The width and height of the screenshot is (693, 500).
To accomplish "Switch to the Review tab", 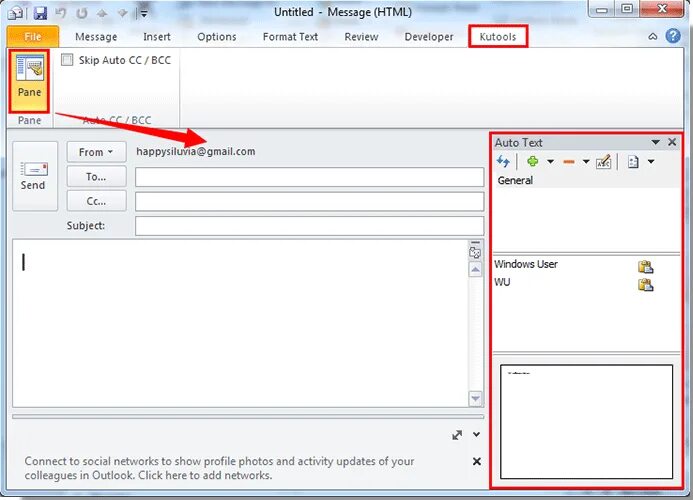I will click(361, 37).
